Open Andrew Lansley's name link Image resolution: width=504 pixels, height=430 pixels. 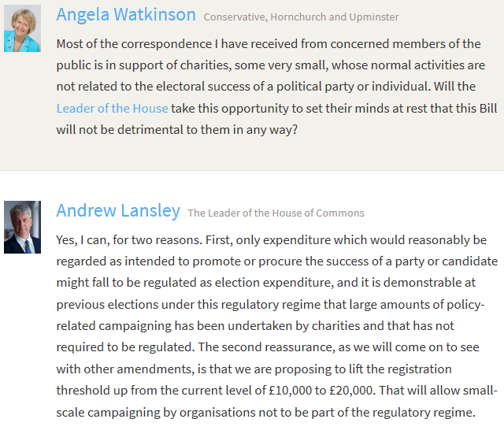tap(118, 211)
